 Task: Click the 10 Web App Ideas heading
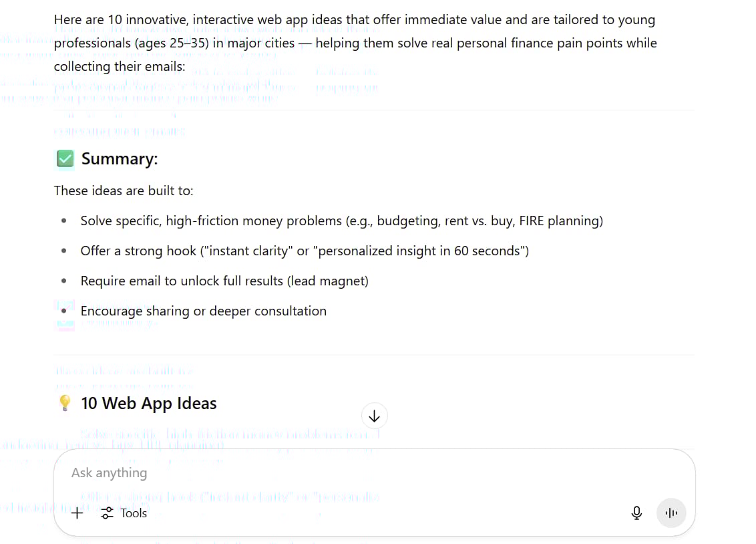pyautogui.click(x=148, y=403)
